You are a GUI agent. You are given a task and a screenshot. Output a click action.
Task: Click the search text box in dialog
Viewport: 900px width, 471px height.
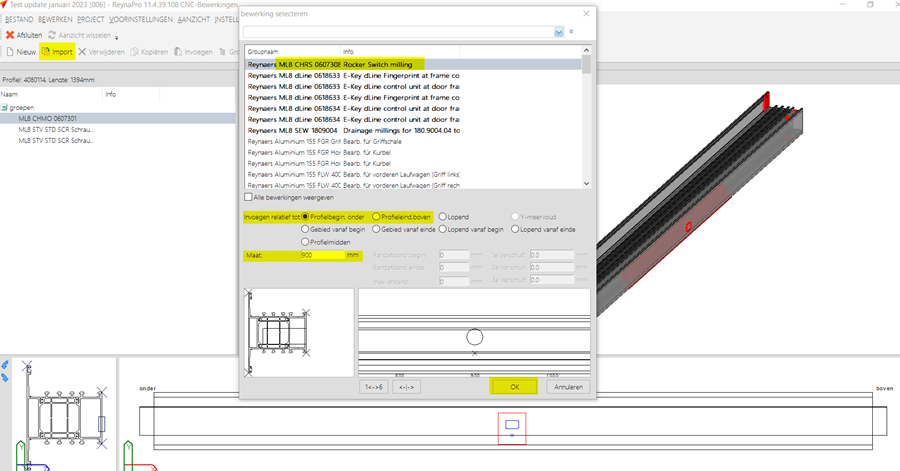pyautogui.click(x=398, y=32)
